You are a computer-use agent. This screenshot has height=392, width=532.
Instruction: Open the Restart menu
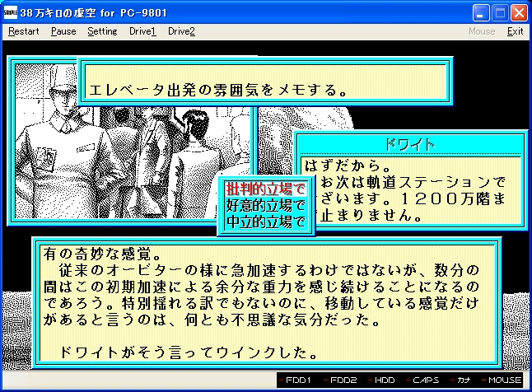click(x=24, y=31)
